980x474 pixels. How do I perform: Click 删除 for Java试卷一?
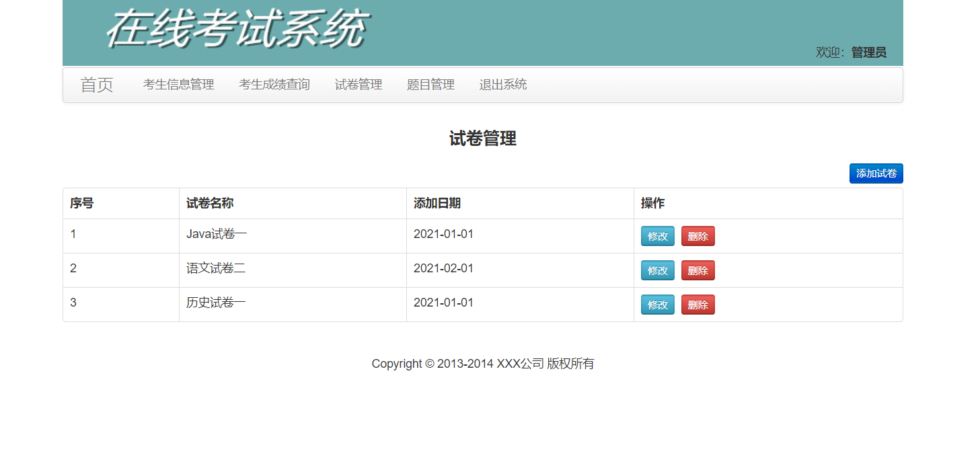click(698, 236)
